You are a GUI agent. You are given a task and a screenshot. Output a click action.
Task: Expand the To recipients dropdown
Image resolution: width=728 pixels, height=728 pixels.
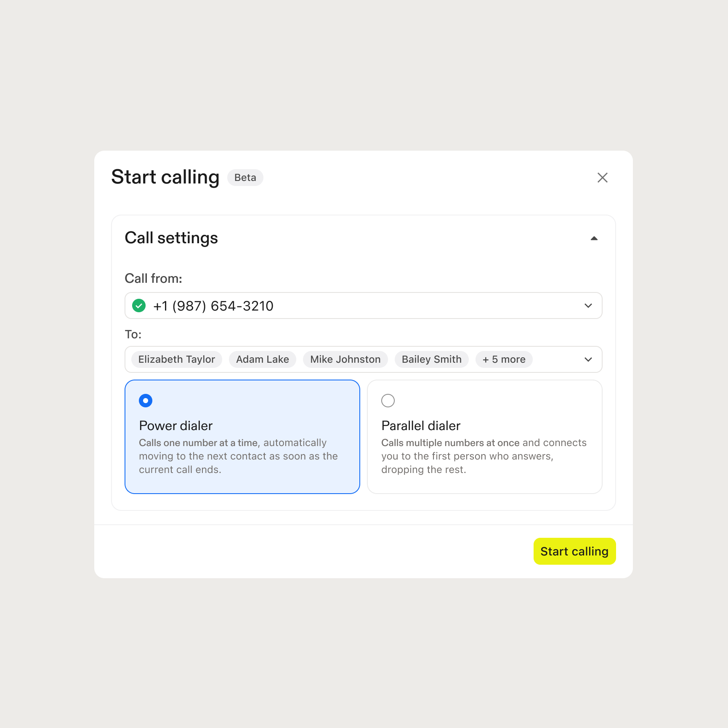point(588,359)
